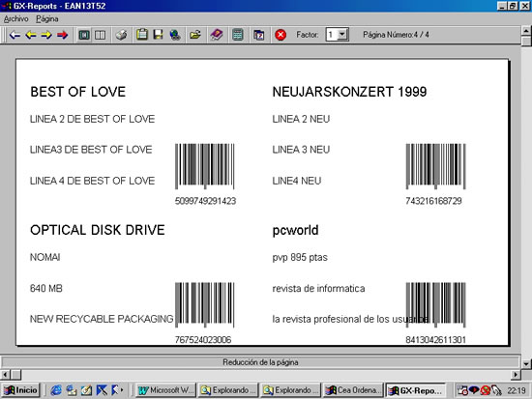Go to first page with blue left arrow
This screenshot has height=399, width=532.
[15, 35]
